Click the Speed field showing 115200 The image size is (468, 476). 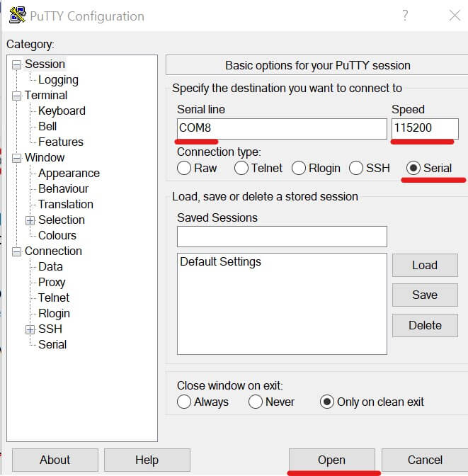tap(425, 129)
